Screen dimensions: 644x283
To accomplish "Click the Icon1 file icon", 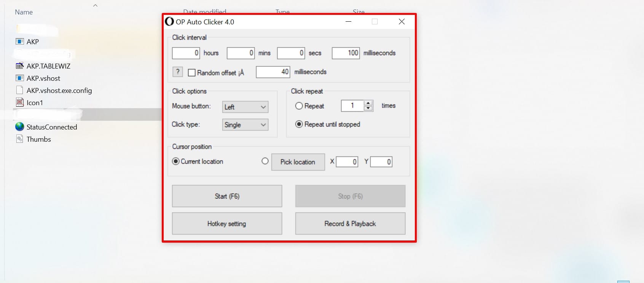I will 19,102.
